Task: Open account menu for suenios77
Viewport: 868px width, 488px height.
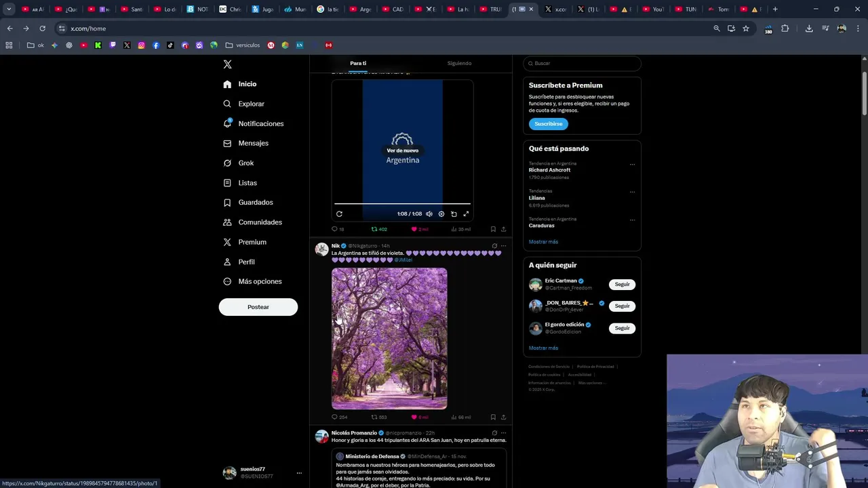Action: click(x=262, y=472)
